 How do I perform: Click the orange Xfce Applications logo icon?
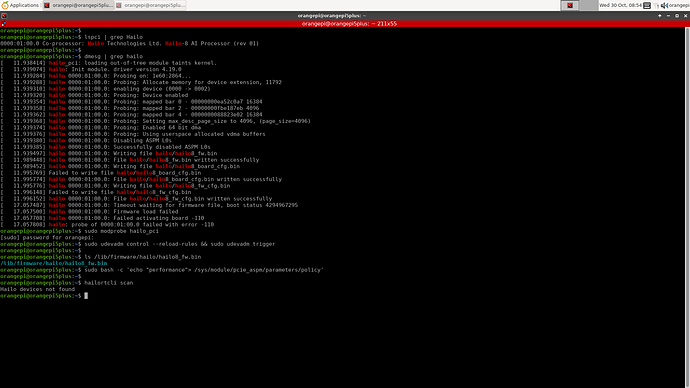5,5
